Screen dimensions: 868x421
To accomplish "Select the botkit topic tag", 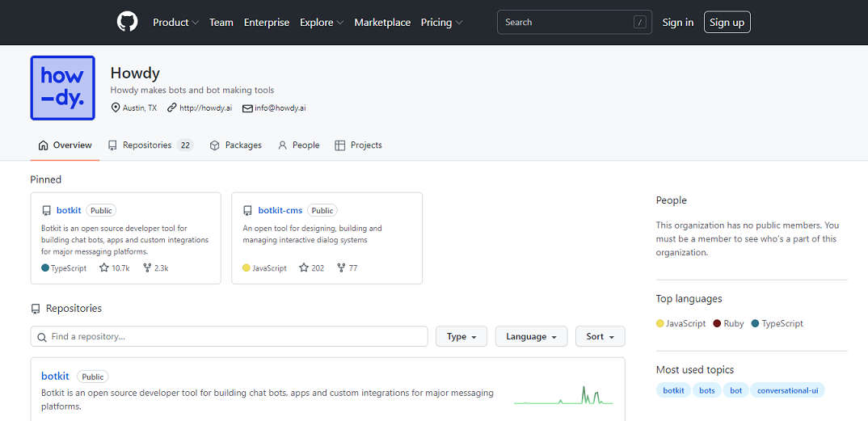I will point(674,390).
